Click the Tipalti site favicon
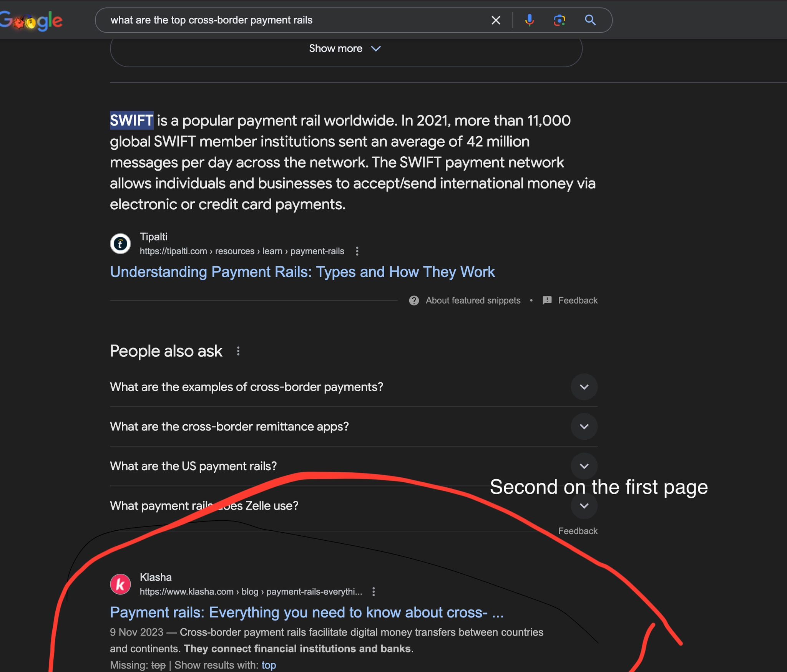The height and width of the screenshot is (672, 787). 120,244
